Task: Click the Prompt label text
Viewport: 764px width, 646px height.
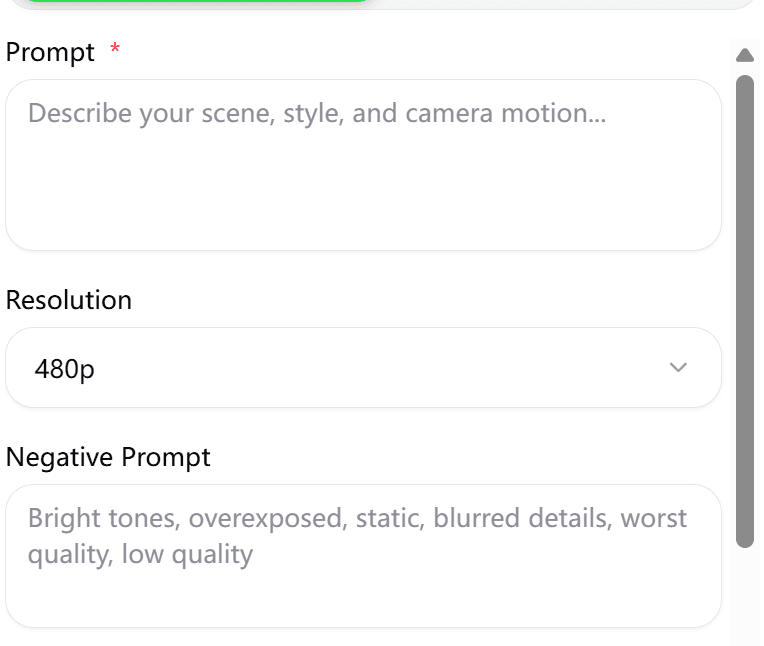Action: coord(50,52)
